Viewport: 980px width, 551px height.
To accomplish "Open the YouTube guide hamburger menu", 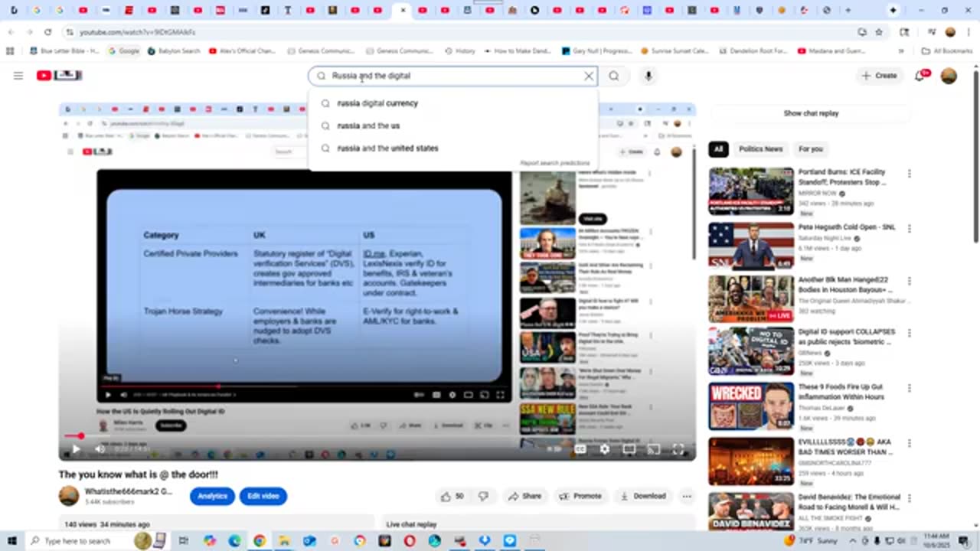I will click(x=18, y=76).
